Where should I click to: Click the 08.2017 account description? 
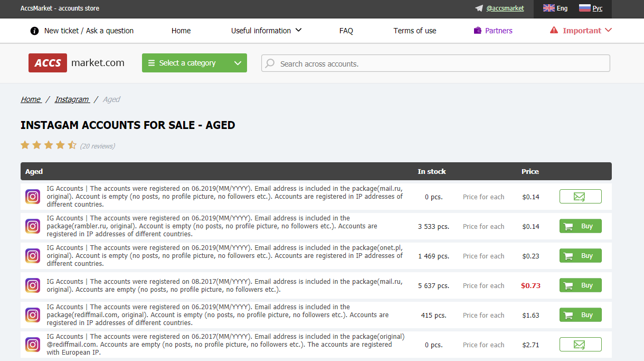coord(224,285)
